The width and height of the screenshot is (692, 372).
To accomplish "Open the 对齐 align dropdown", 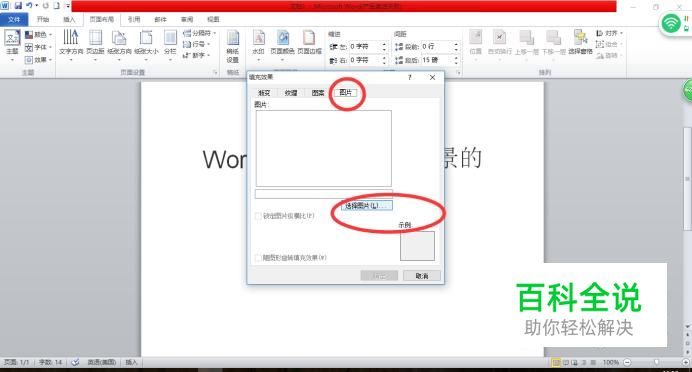I will coord(609,33).
